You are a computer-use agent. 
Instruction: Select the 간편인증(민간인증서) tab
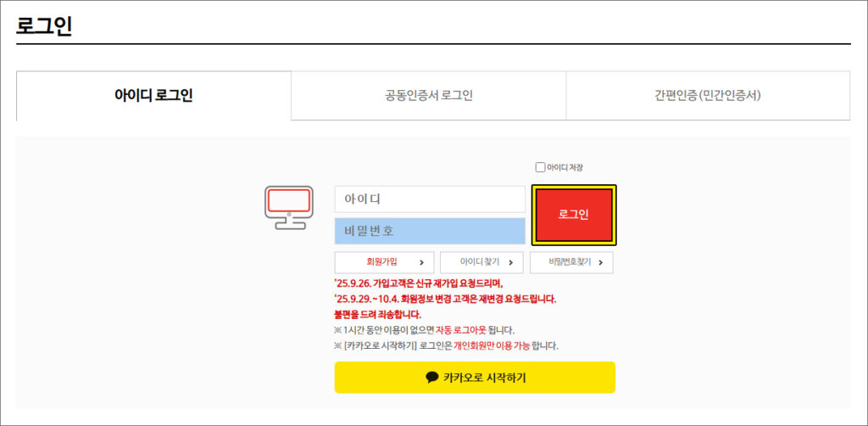pyautogui.click(x=707, y=95)
